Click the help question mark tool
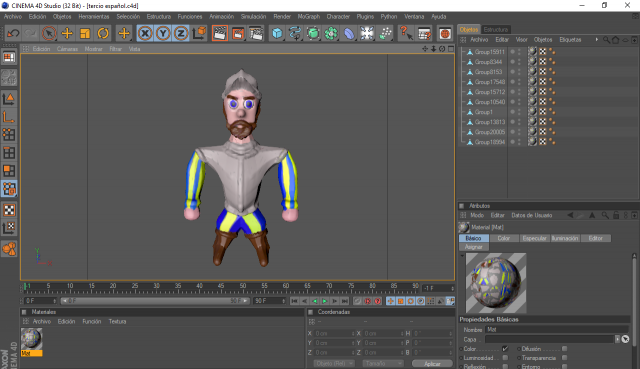 click(x=406, y=33)
